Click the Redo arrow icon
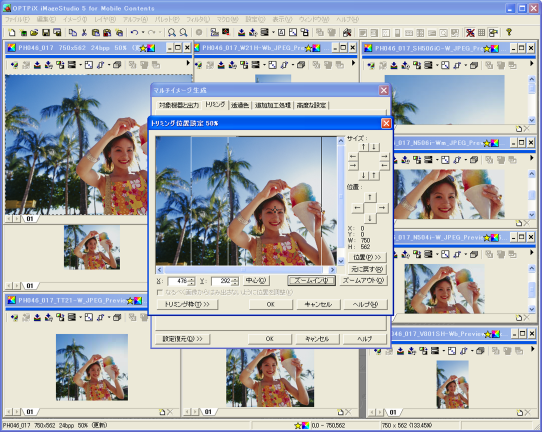This screenshot has height=432, width=542. pyautogui.click(x=151, y=33)
